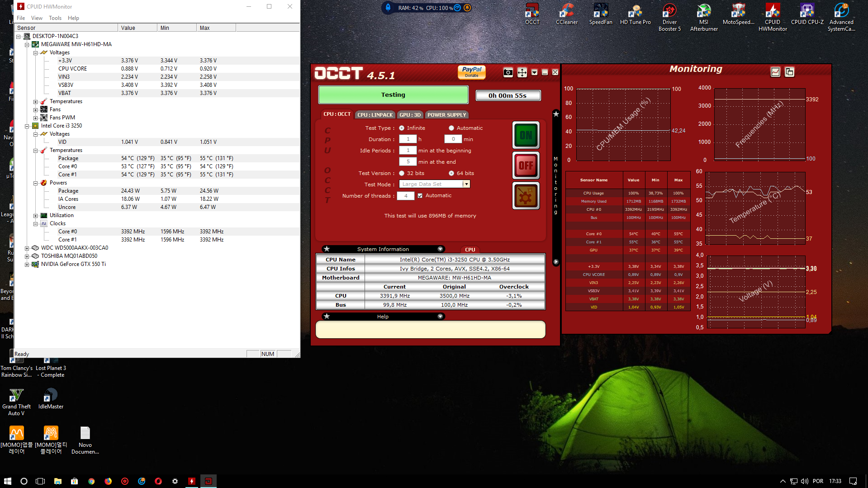The width and height of the screenshot is (868, 488).
Task: Open HWMonitor Tools menu
Action: (55, 18)
